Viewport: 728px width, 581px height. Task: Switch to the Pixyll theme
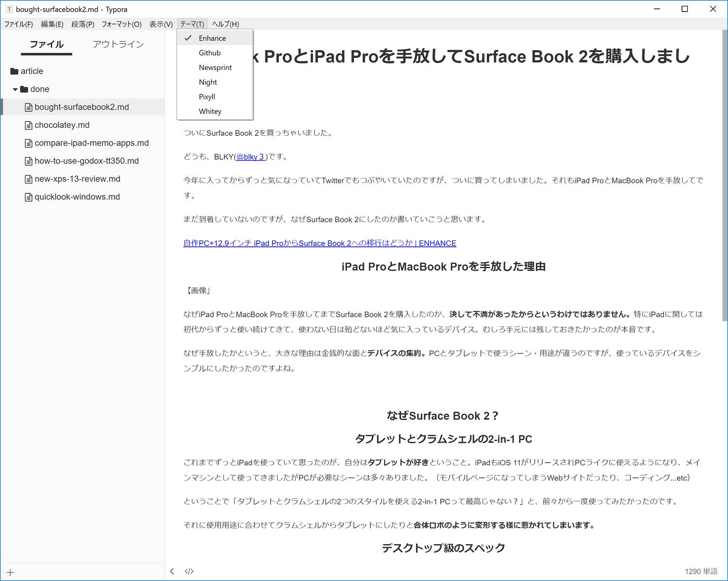(215, 97)
